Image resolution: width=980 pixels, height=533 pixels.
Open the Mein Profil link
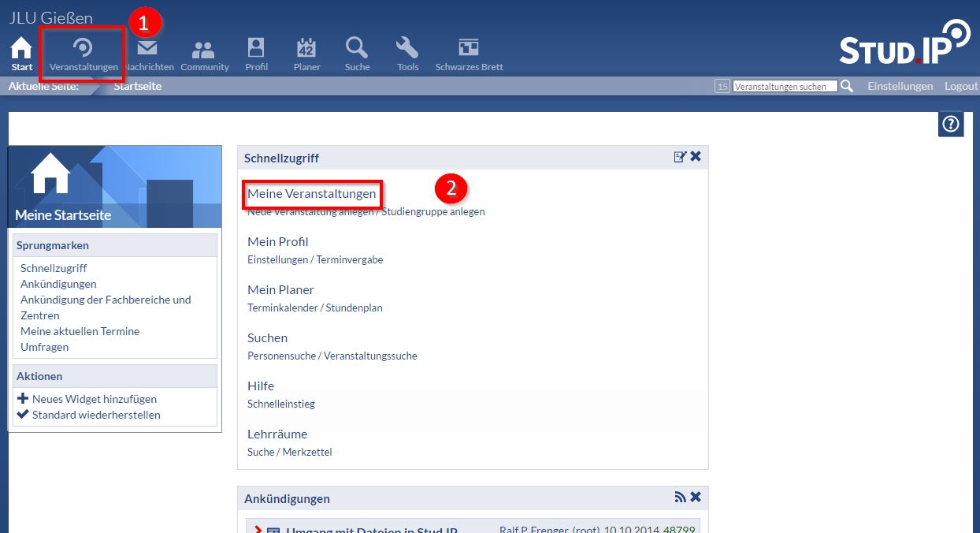coord(278,241)
